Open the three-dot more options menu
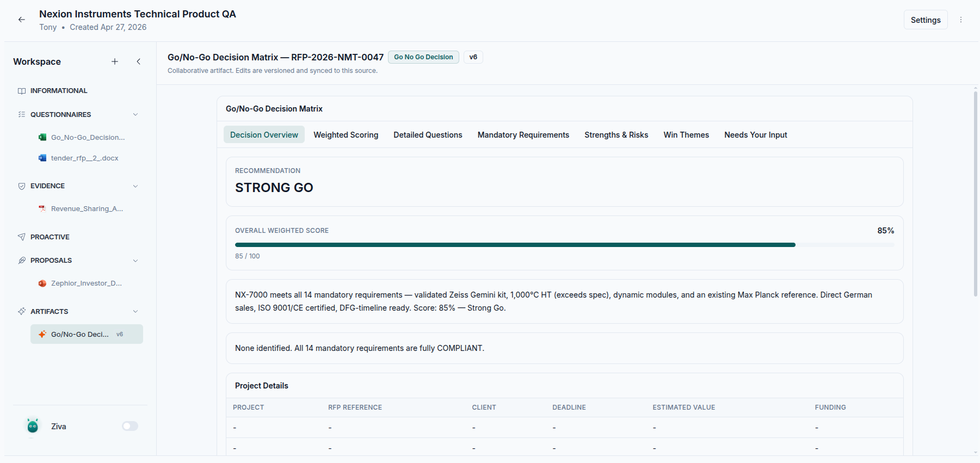This screenshot has height=463, width=980. pos(961,20)
